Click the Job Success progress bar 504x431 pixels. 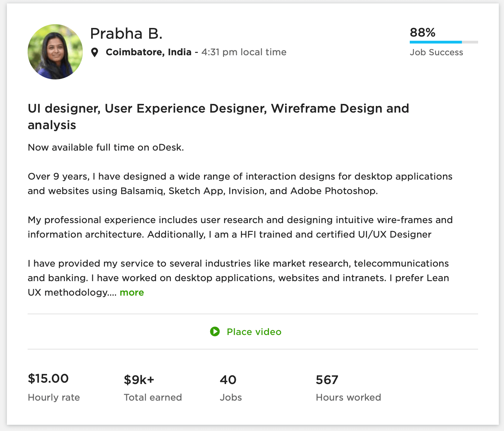[444, 42]
